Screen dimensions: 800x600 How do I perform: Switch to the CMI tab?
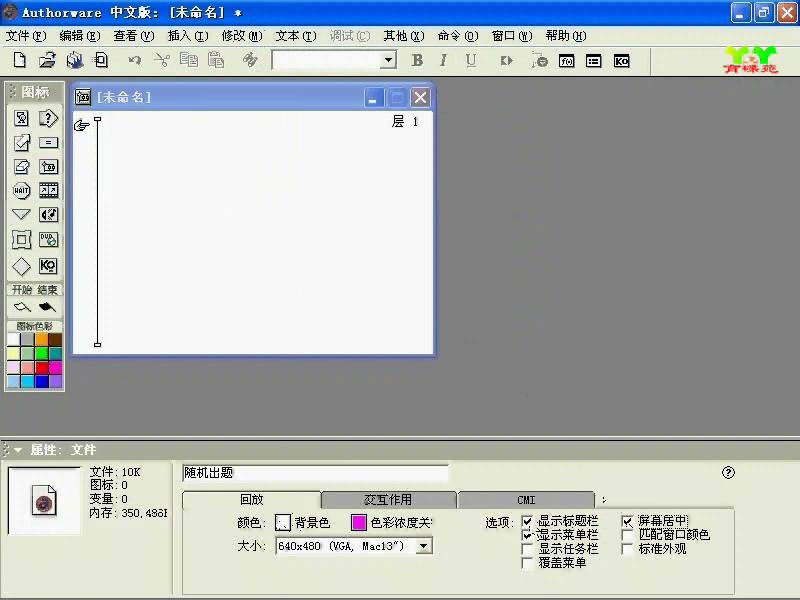point(526,500)
